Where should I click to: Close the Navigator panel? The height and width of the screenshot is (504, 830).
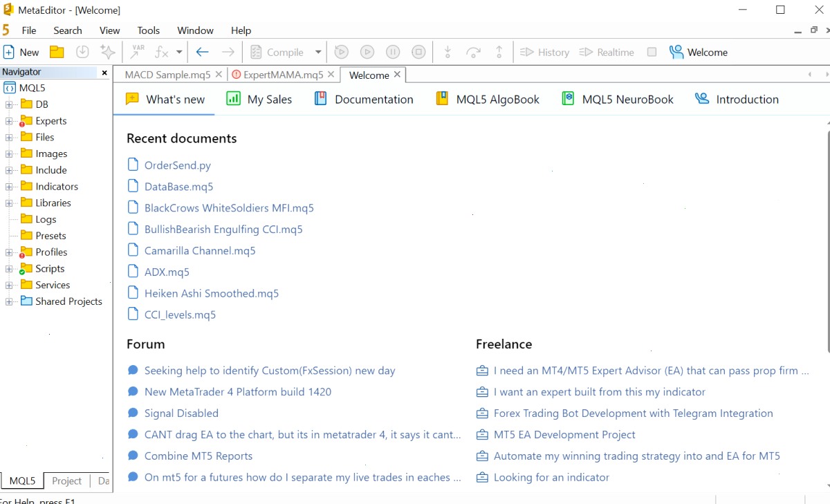104,72
